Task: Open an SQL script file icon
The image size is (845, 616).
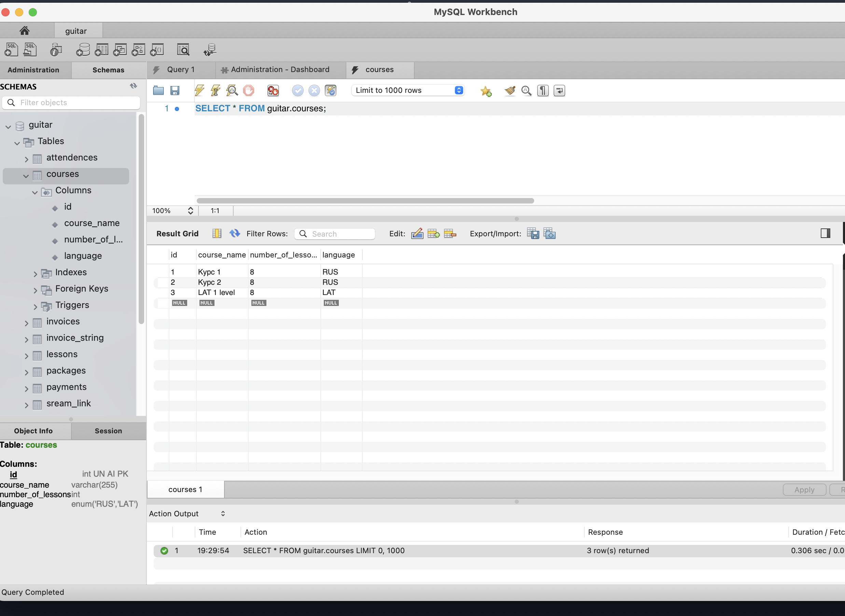Action: point(30,49)
